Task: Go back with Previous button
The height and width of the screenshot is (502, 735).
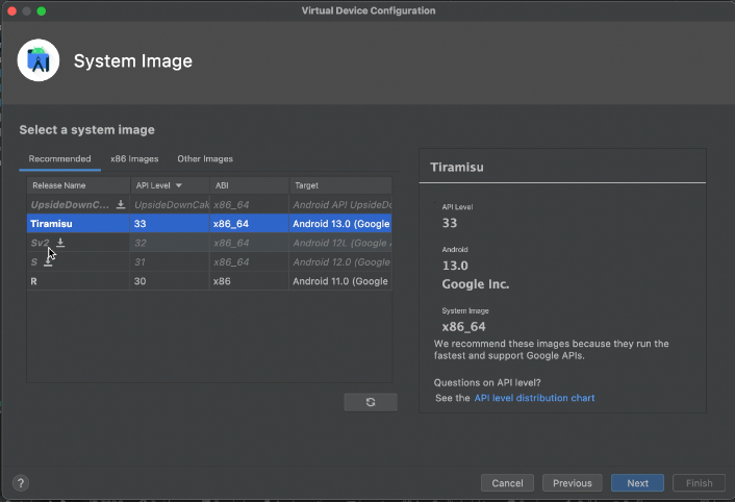Action: tap(572, 483)
